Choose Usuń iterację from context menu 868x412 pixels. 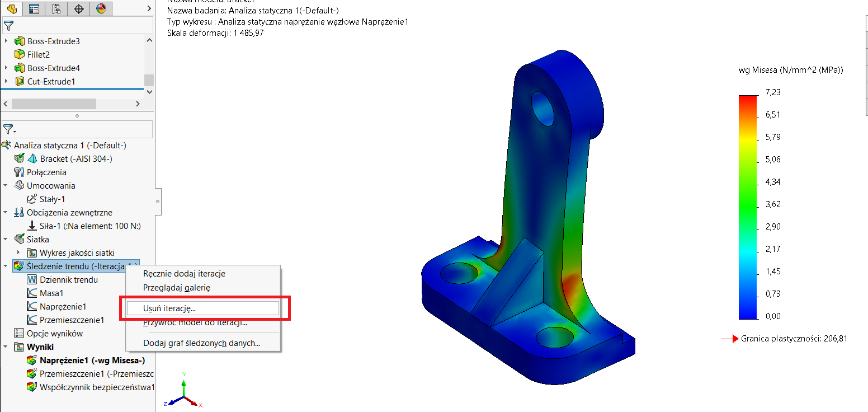(203, 308)
